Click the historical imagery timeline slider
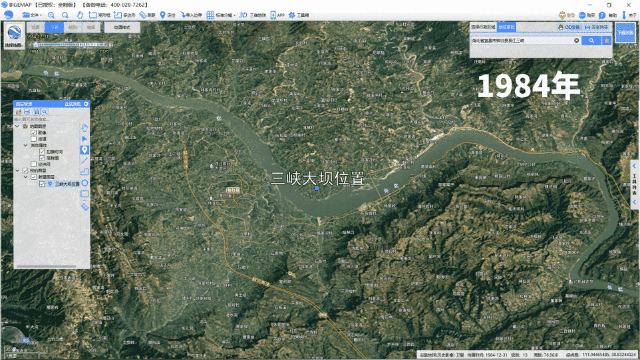 pyautogui.click(x=71, y=44)
